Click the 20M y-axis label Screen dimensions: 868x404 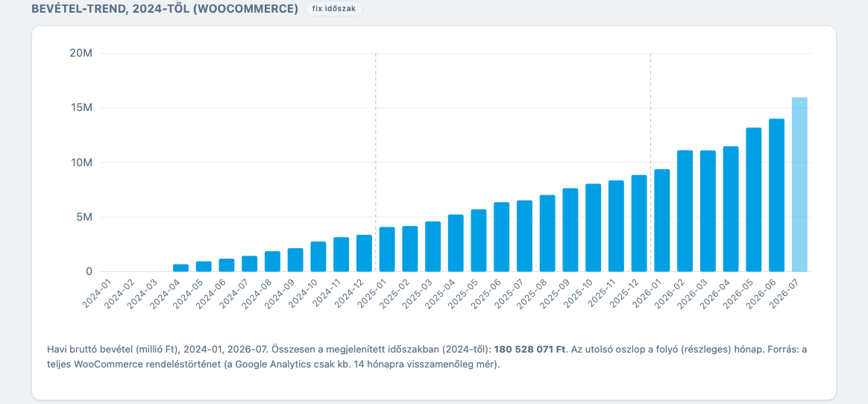pos(81,53)
